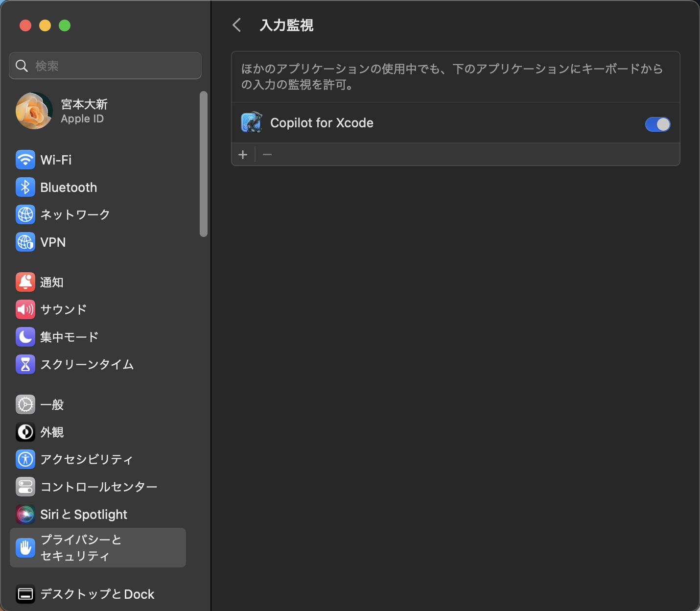Add an app with the plus button
The width and height of the screenshot is (700, 611).
coord(243,154)
